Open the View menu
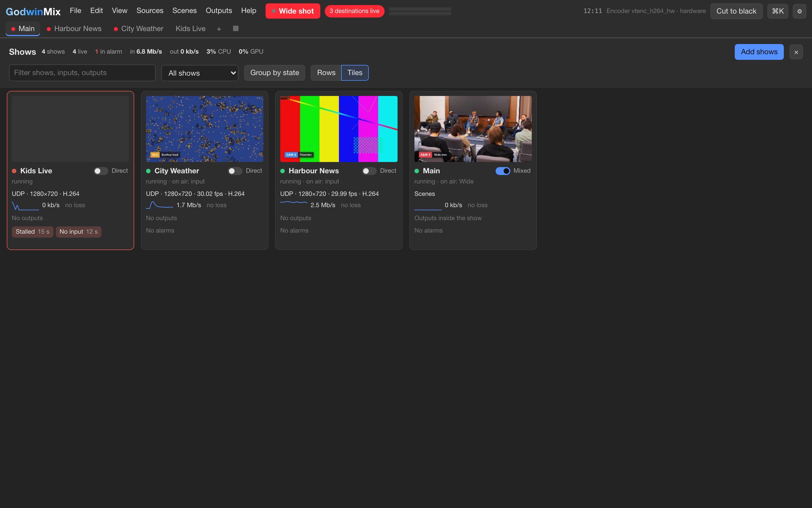 click(120, 11)
